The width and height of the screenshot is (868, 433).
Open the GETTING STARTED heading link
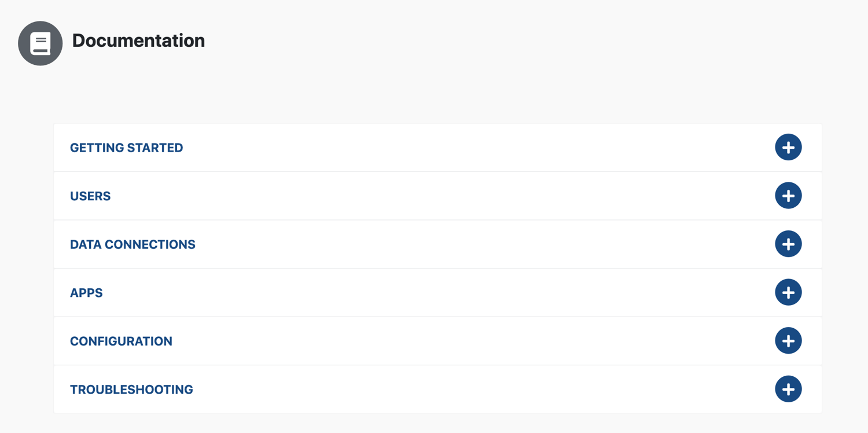coord(126,148)
